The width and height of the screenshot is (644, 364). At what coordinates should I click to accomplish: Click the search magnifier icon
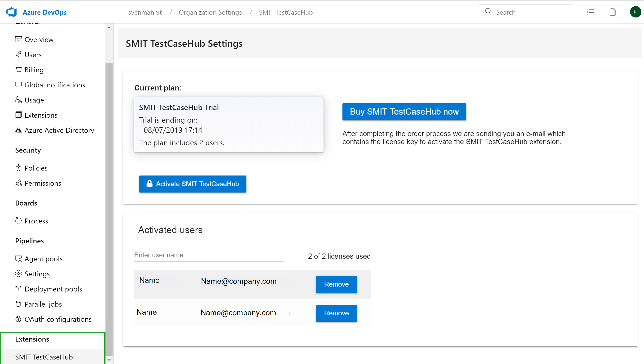487,12
